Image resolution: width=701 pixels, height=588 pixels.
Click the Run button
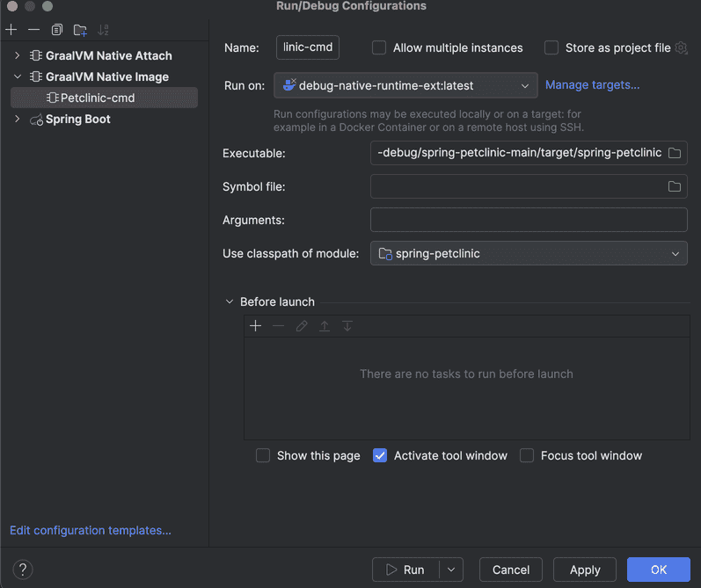coord(405,570)
